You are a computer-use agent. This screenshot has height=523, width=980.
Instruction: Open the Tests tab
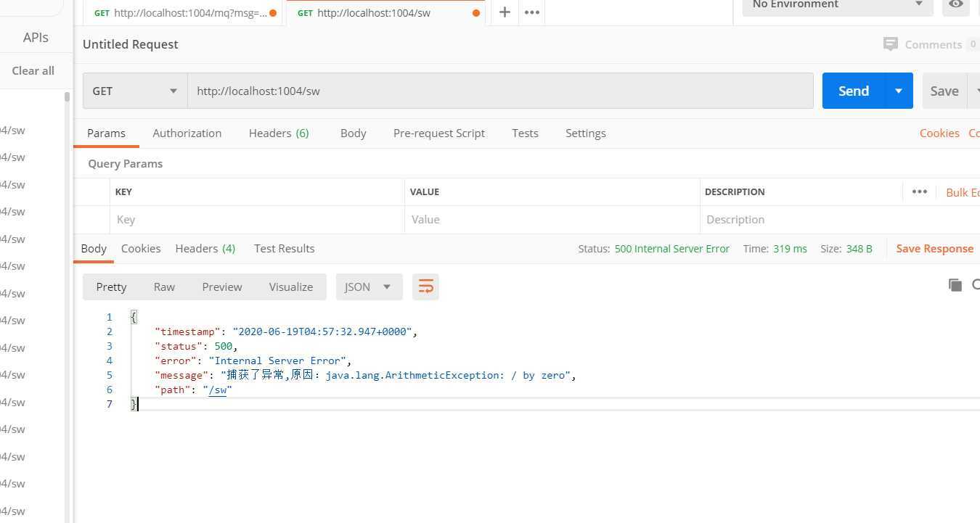pyautogui.click(x=525, y=133)
